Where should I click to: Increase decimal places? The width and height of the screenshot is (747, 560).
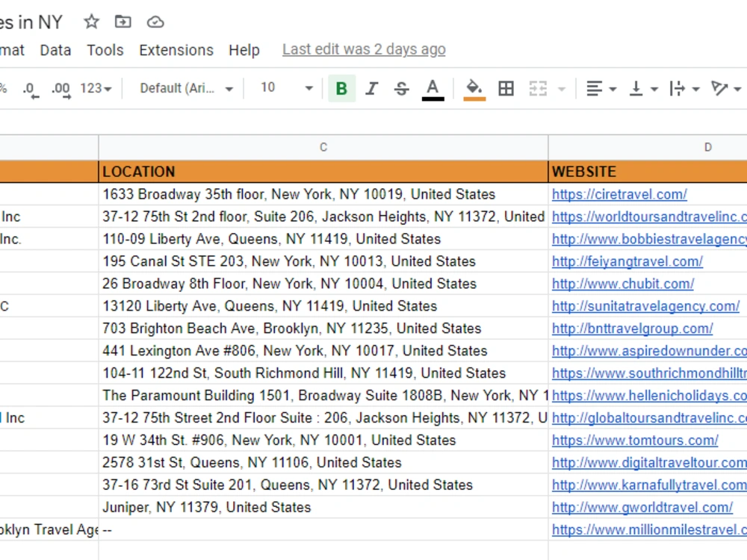click(61, 89)
